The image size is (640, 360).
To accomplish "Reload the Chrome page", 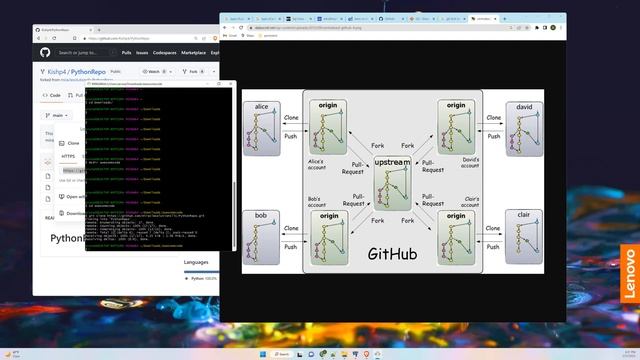I will [x=241, y=28].
